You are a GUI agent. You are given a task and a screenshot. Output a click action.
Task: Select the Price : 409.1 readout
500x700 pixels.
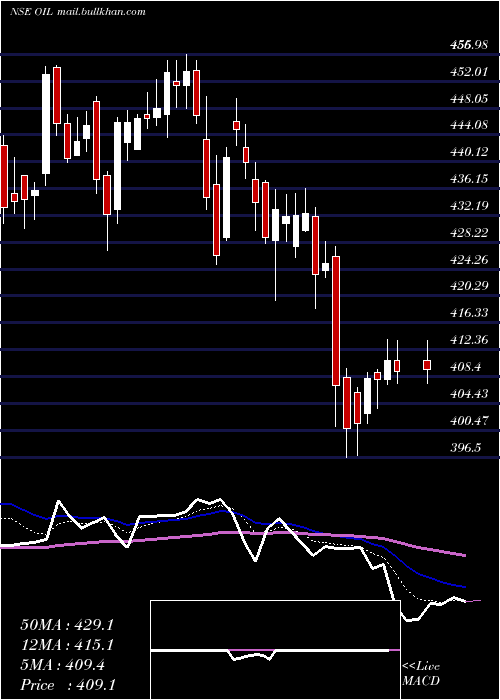point(67,685)
